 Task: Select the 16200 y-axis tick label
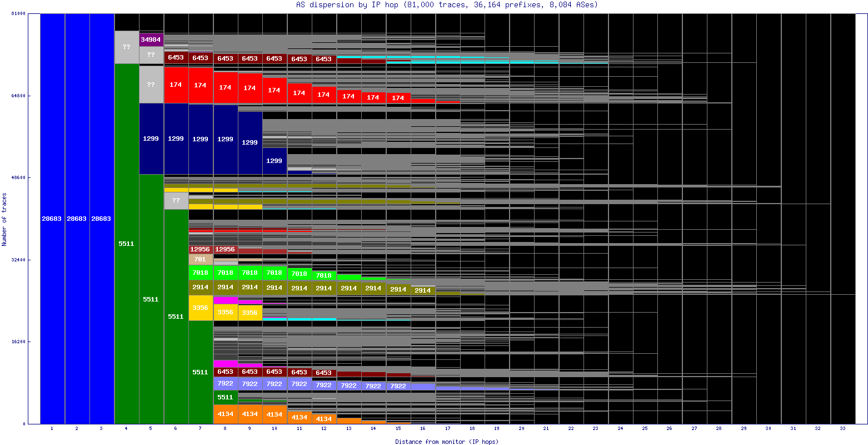(18, 342)
